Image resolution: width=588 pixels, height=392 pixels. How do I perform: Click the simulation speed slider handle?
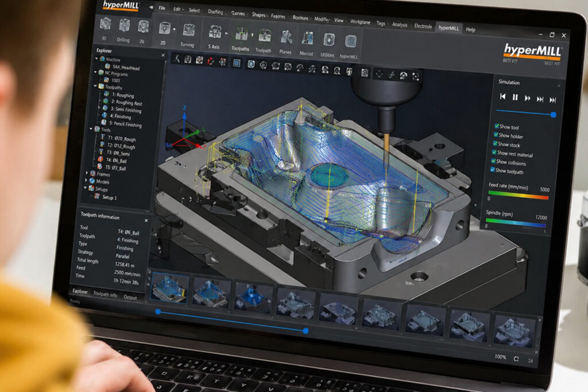coord(553,115)
